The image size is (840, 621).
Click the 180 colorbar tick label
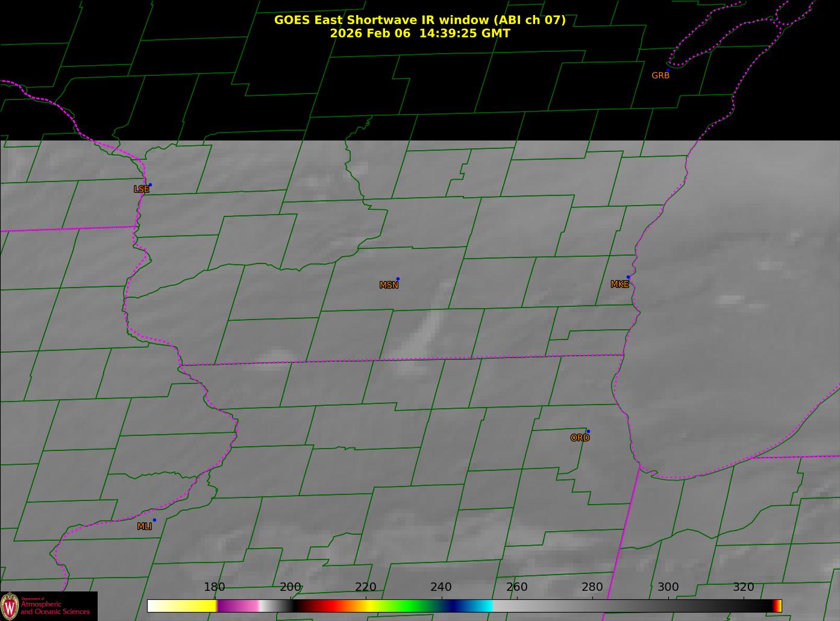[215, 587]
